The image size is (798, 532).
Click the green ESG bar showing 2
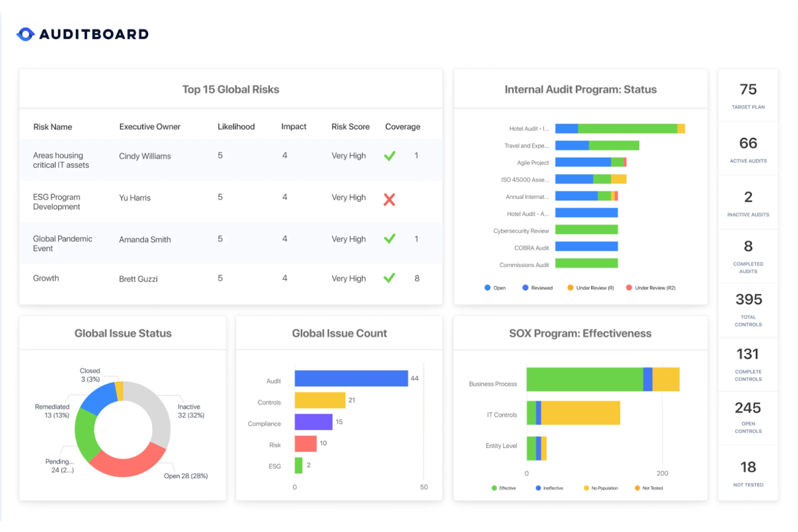tap(299, 465)
